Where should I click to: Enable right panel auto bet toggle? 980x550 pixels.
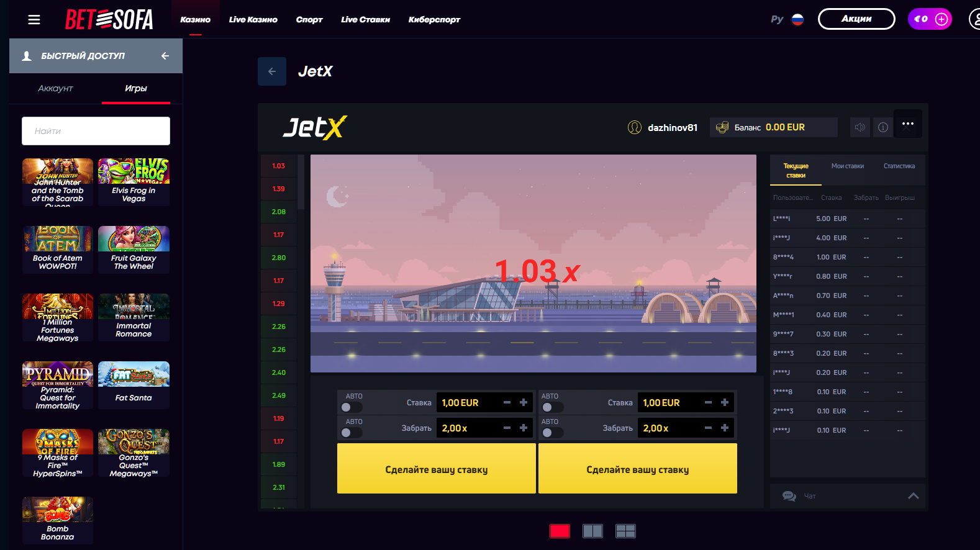[551, 407]
